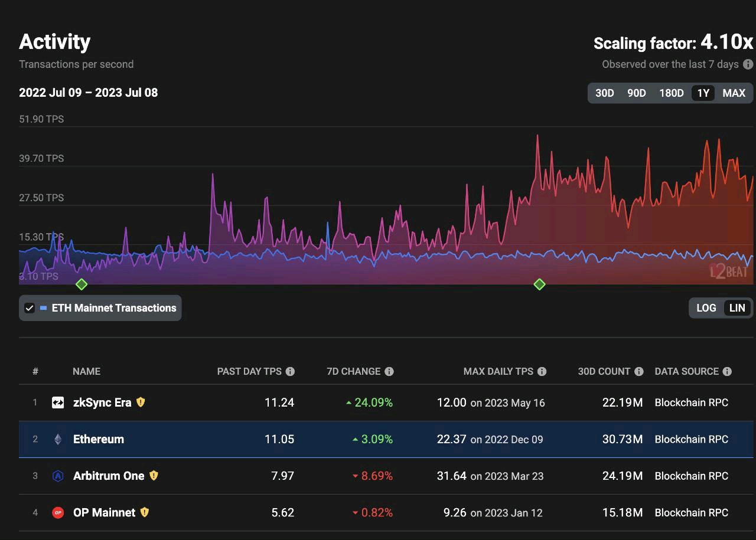
Task: Select the MAX time range
Action: tap(734, 93)
